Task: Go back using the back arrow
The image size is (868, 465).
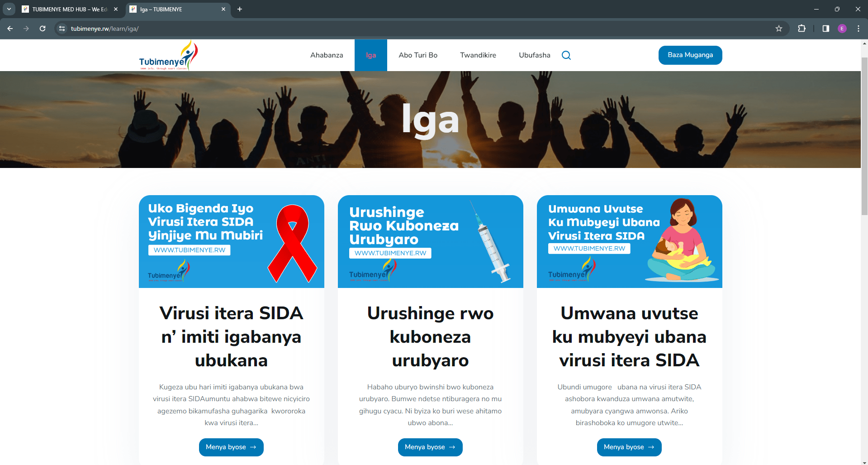Action: [x=10, y=29]
